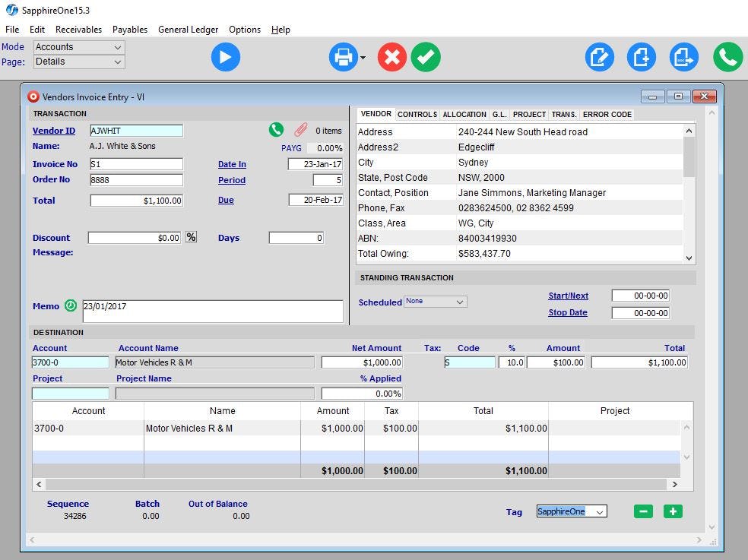Toggle the discount percent button
748x560 pixels.
coord(191,237)
